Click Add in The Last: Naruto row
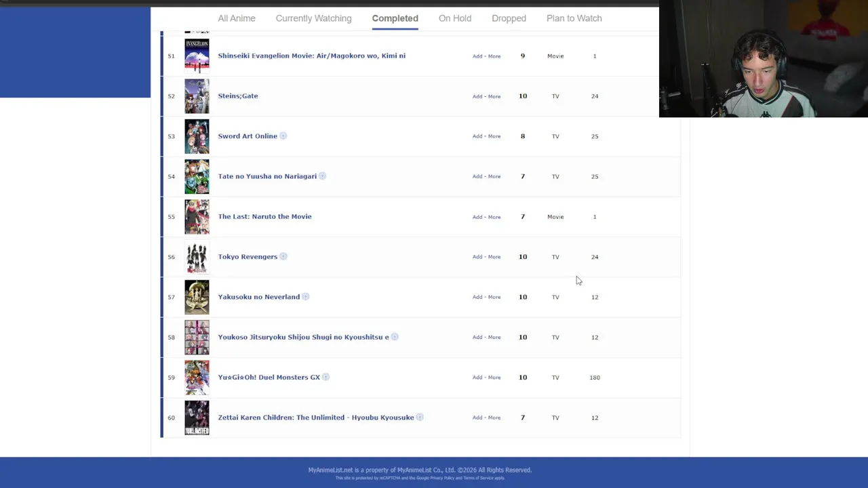868x488 pixels. pyautogui.click(x=477, y=217)
